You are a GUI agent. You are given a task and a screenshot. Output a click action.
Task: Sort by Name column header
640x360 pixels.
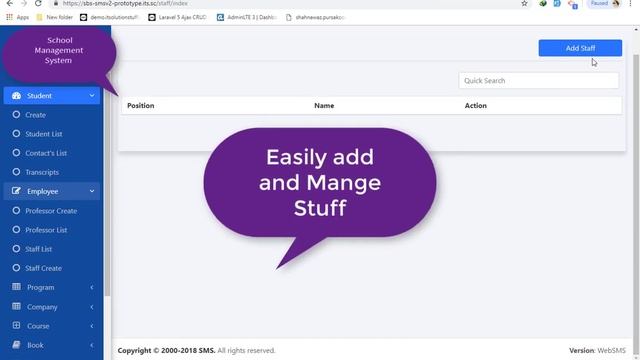(324, 105)
